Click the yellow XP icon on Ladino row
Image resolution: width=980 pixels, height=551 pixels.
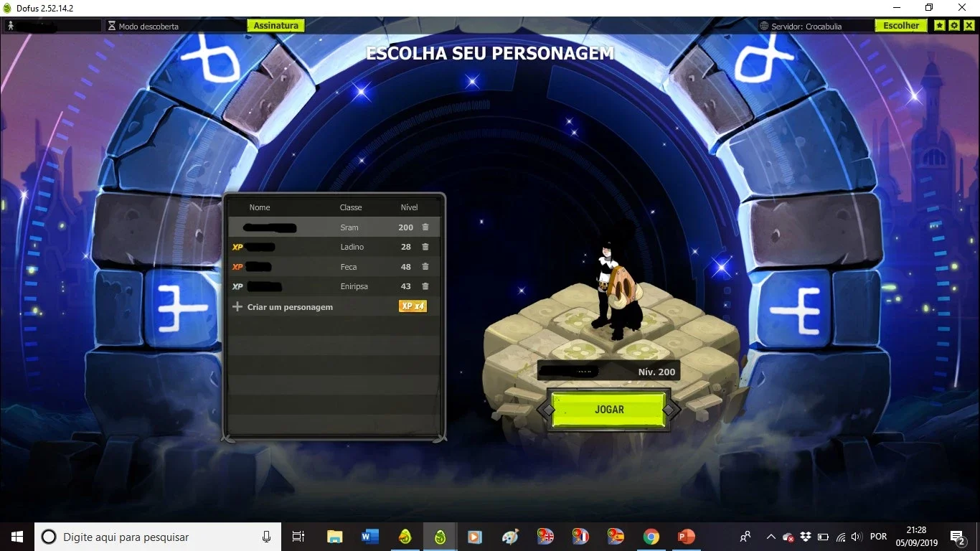pos(237,247)
